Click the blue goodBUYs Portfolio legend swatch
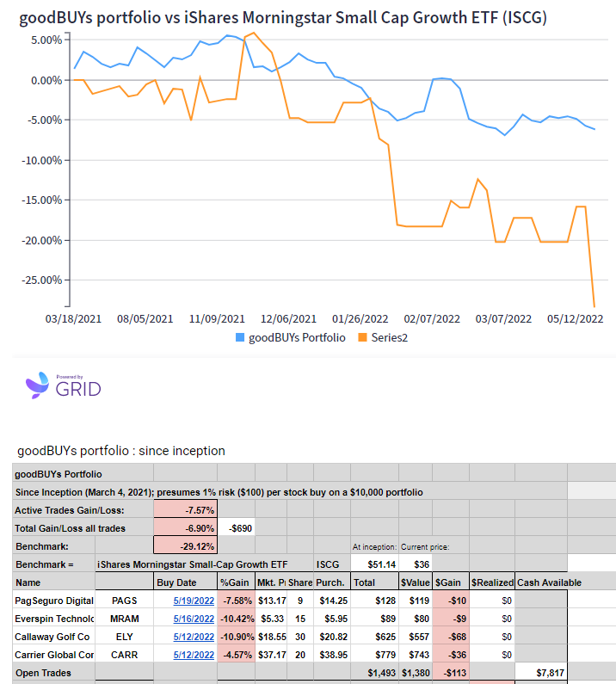 [x=240, y=337]
